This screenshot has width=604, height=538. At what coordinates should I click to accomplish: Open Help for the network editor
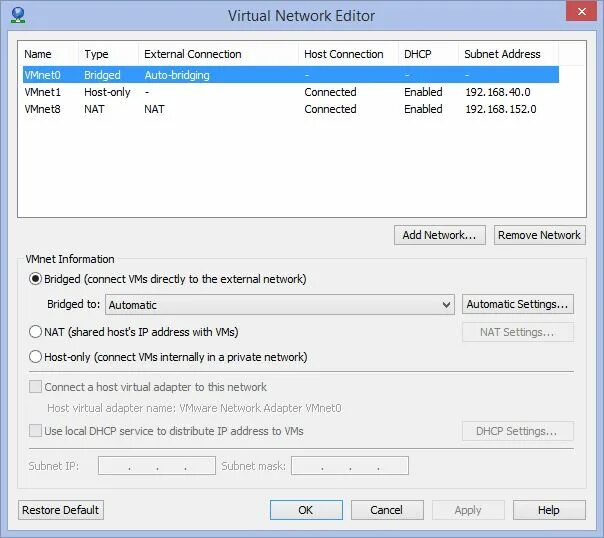pyautogui.click(x=548, y=510)
